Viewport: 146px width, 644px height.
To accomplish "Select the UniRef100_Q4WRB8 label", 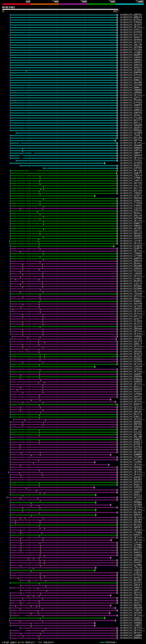I will [131, 454].
